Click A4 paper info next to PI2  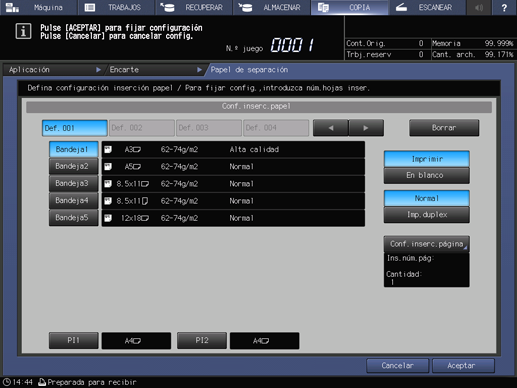(264, 341)
